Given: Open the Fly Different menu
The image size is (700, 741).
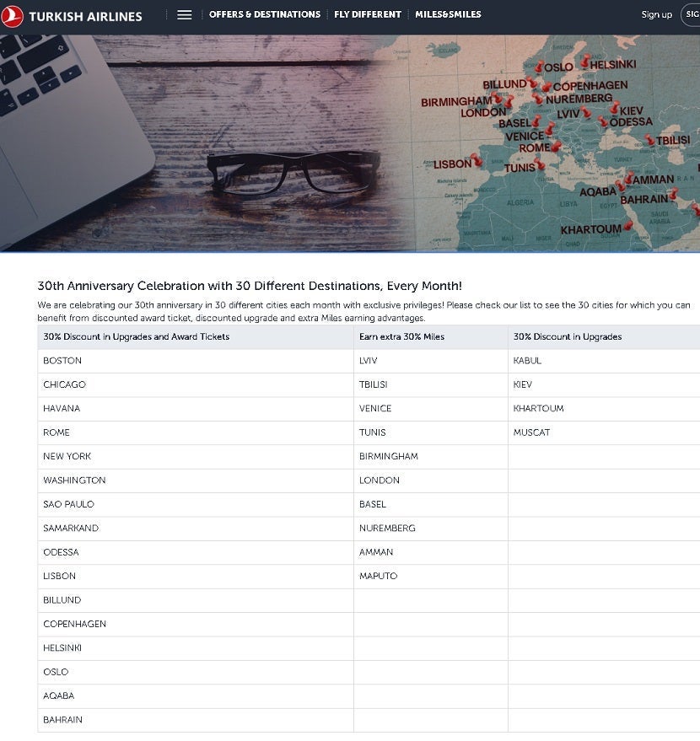Looking at the screenshot, I should (367, 14).
